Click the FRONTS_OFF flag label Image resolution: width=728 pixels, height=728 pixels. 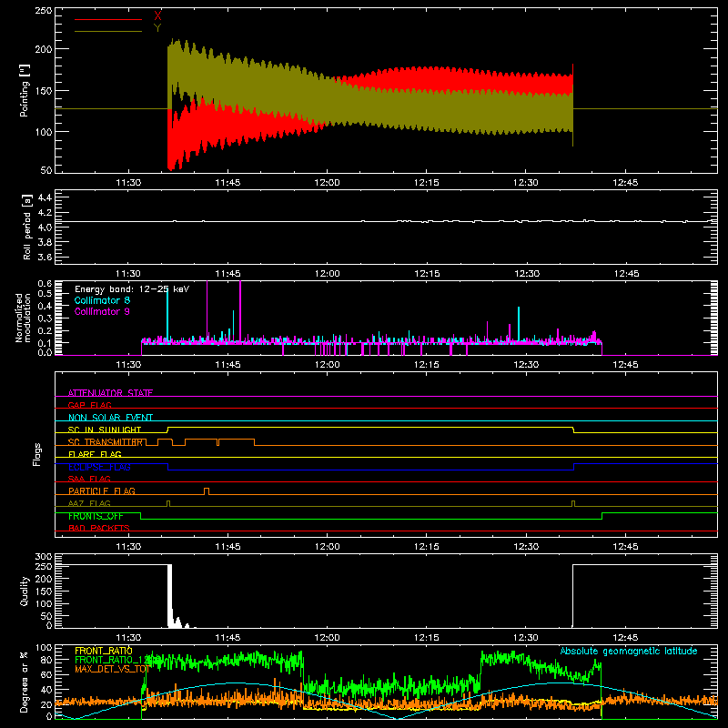point(96,516)
